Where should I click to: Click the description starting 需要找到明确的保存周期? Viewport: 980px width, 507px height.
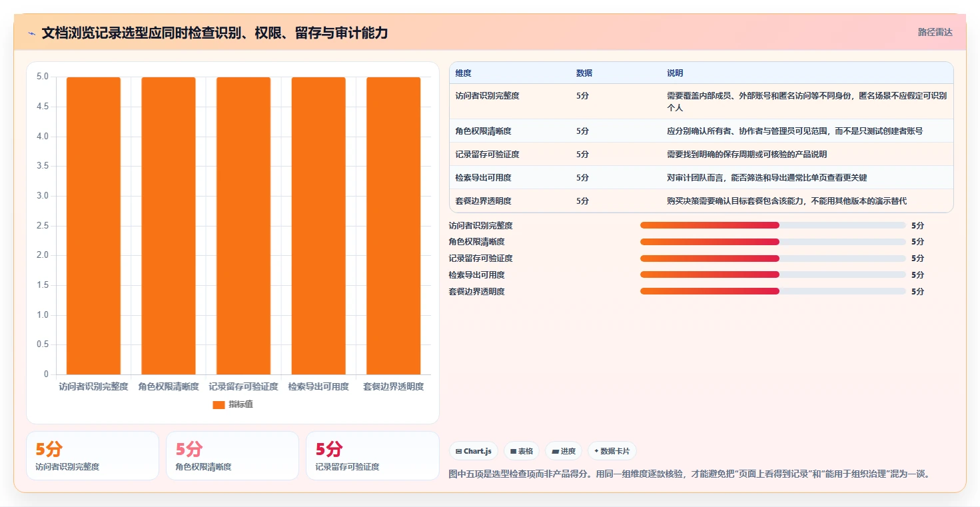pyautogui.click(x=747, y=155)
